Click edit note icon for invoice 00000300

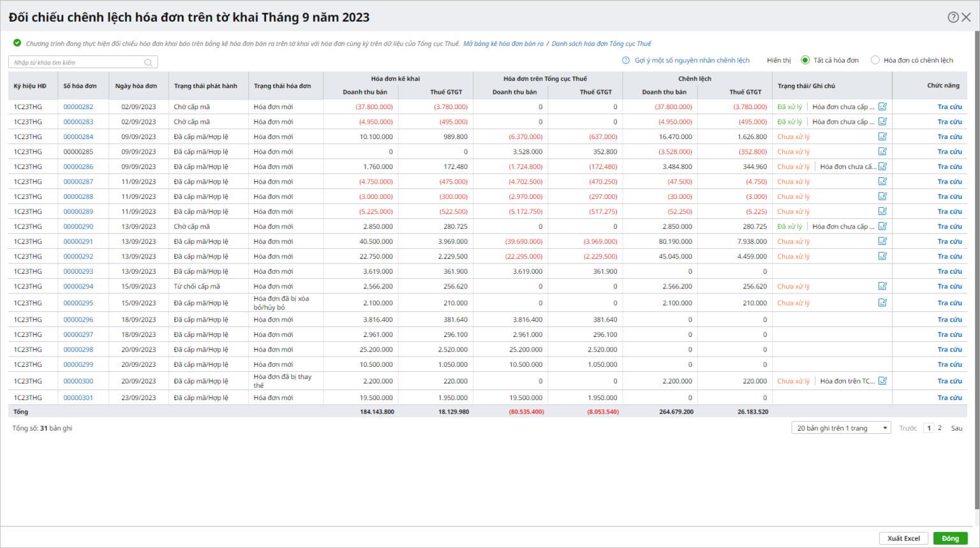pyautogui.click(x=882, y=381)
